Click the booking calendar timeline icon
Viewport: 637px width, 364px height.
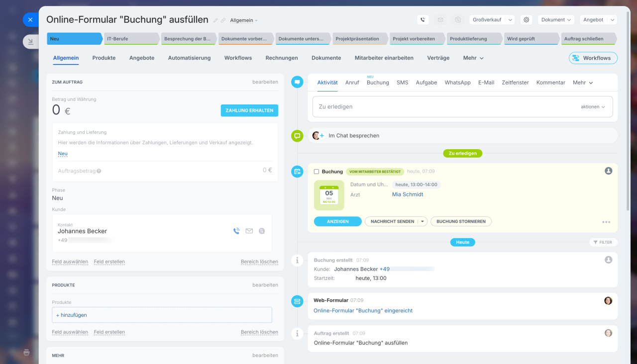tap(297, 172)
